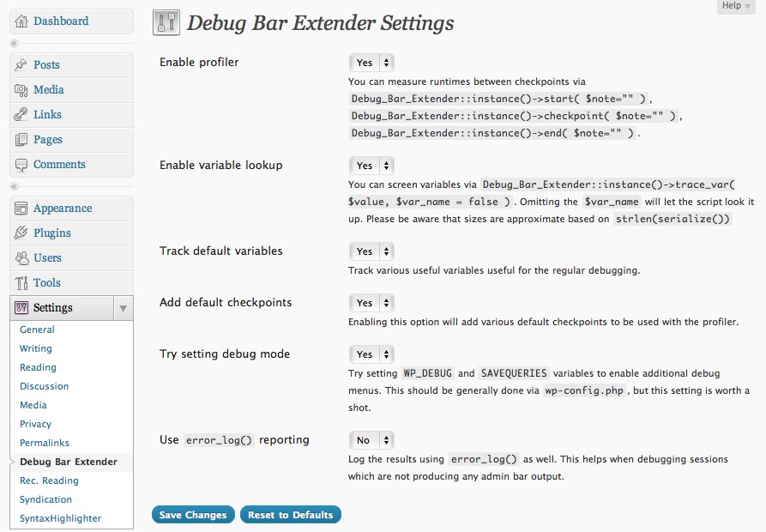Click the Comments speech bubble icon
This screenshot has height=532, width=766.
21,165
